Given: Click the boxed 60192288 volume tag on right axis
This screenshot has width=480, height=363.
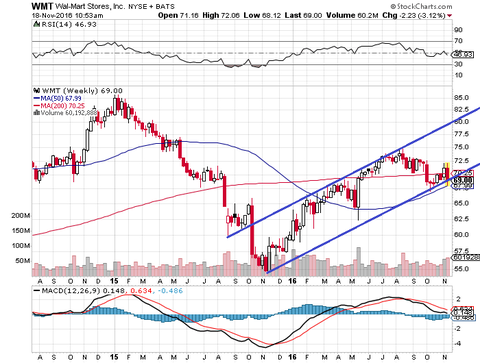Looking at the screenshot, I should coord(466,257).
